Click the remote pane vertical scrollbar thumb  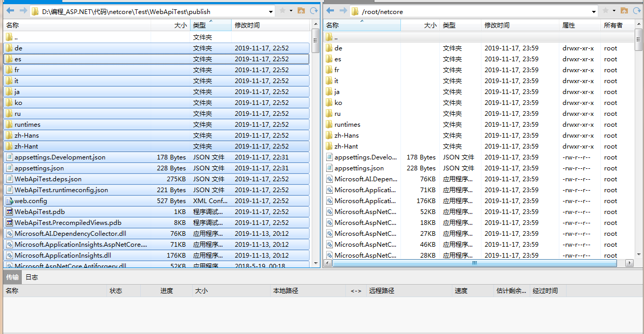click(x=639, y=41)
